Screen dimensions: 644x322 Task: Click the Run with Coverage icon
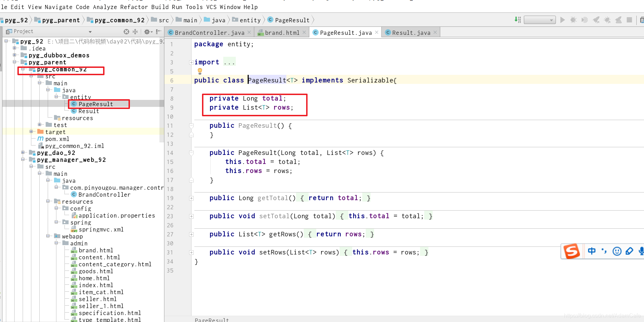point(585,20)
